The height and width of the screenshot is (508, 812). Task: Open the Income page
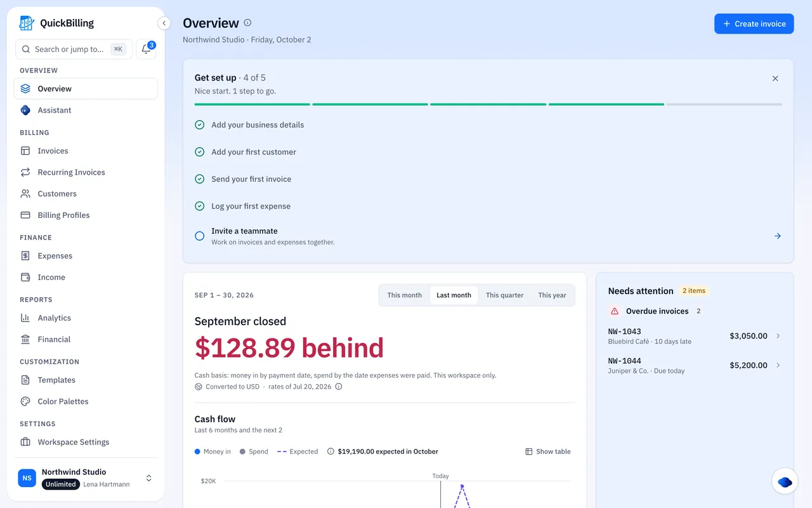point(86,277)
